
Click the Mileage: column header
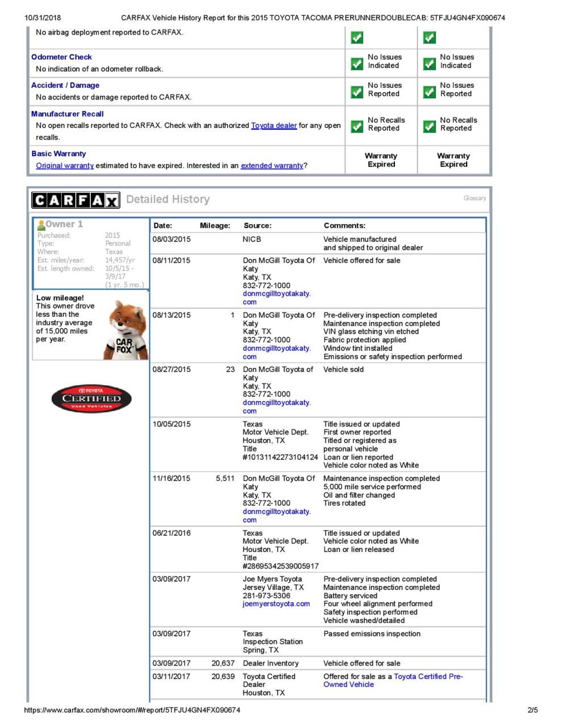[215, 226]
